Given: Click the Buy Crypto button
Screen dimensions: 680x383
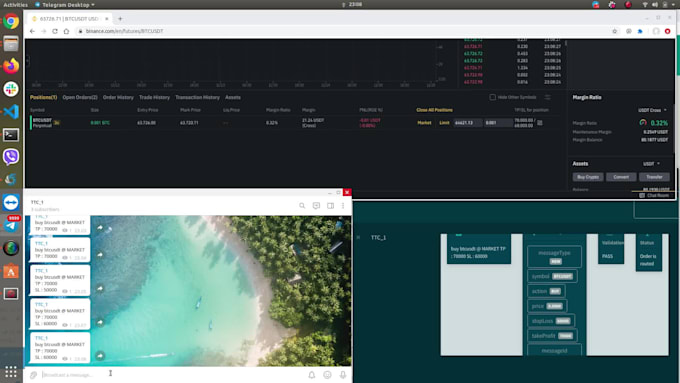Looking at the screenshot, I should pos(588,177).
